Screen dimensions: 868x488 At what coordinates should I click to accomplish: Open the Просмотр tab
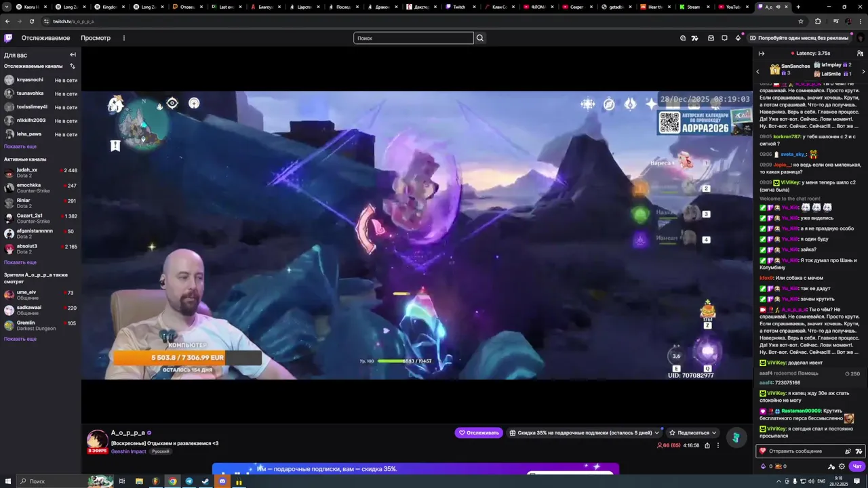tap(96, 38)
